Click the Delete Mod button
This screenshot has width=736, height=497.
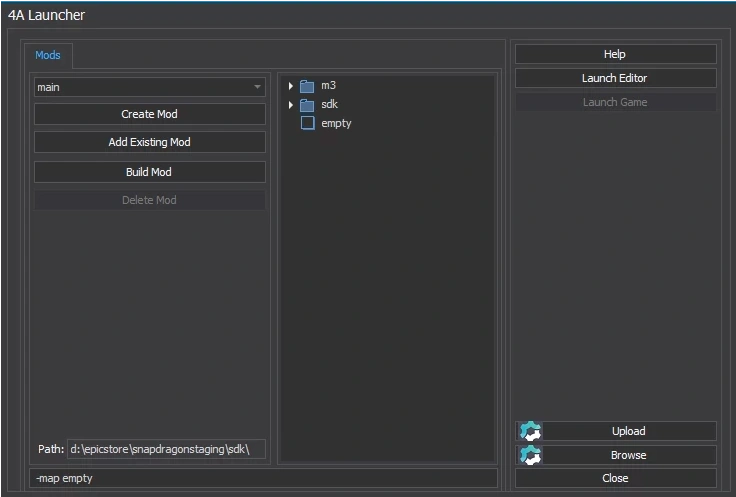(150, 200)
